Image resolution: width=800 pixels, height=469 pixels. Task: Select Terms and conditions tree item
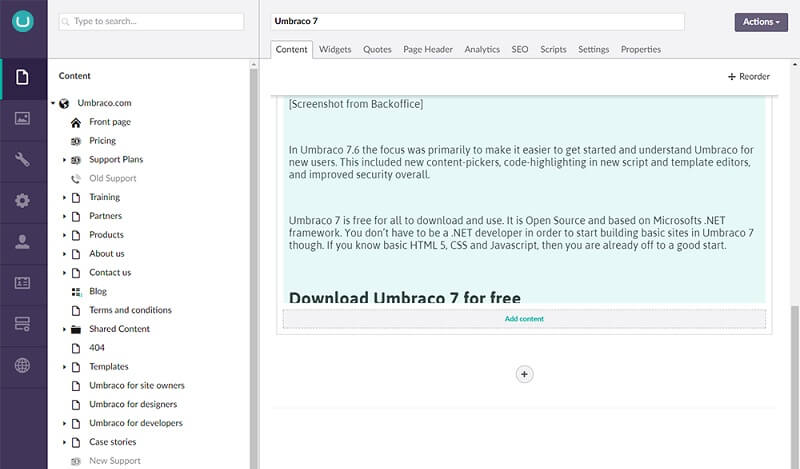(130, 310)
